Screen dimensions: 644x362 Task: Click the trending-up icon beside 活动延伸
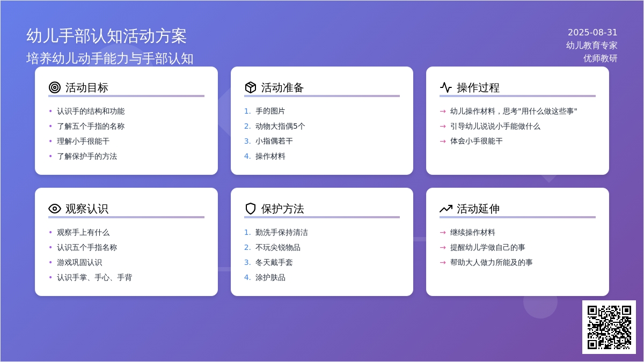coord(446,209)
